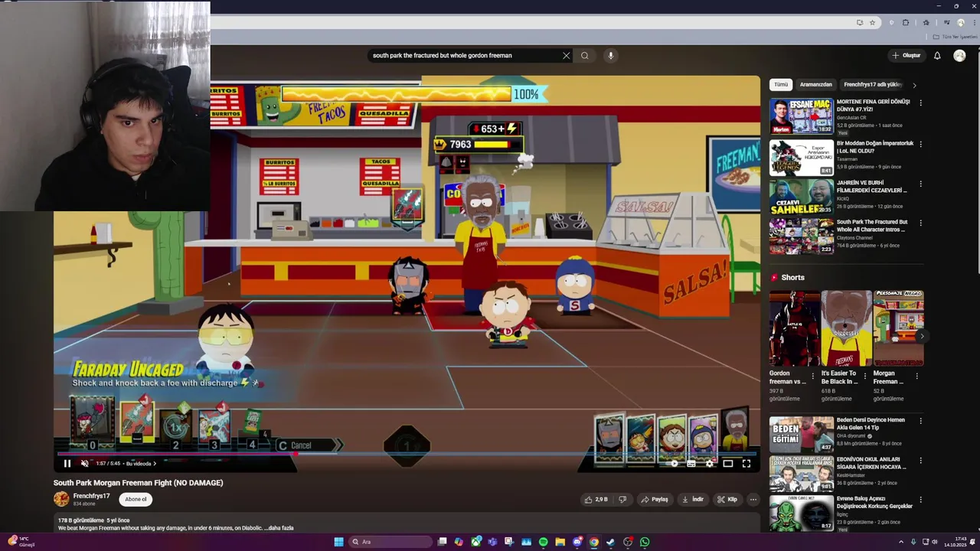The image size is (980, 551).
Task: Open Spotify from the taskbar
Action: tap(543, 542)
